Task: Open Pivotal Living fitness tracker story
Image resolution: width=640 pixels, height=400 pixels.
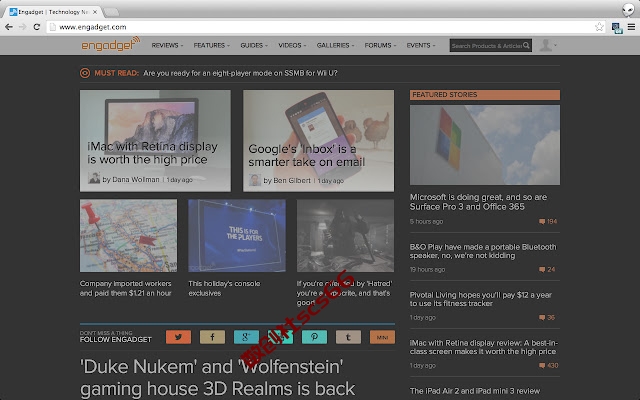Action: [x=481, y=299]
